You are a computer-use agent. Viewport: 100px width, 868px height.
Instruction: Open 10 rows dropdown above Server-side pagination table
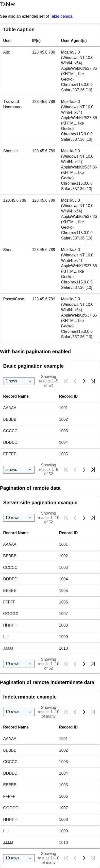click(19, 518)
